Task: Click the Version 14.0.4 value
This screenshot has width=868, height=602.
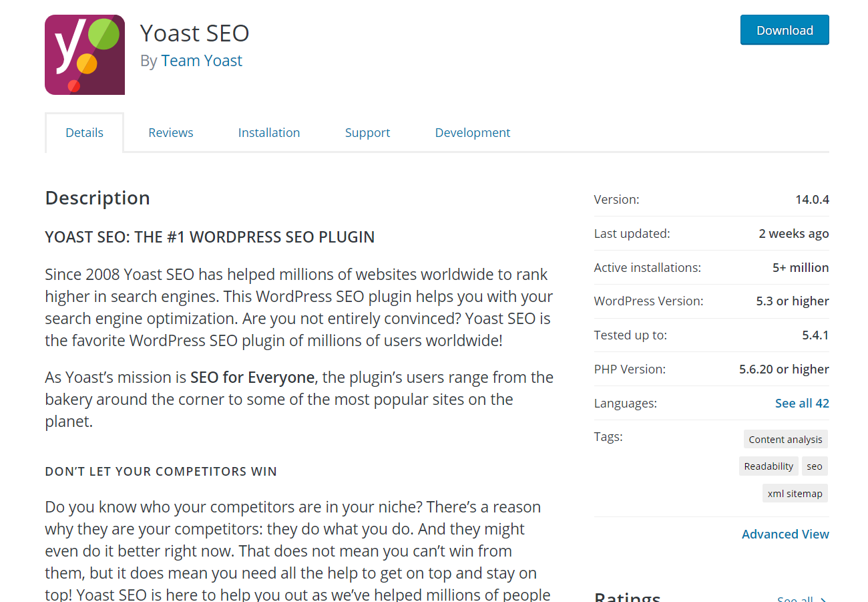Action: pyautogui.click(x=812, y=199)
